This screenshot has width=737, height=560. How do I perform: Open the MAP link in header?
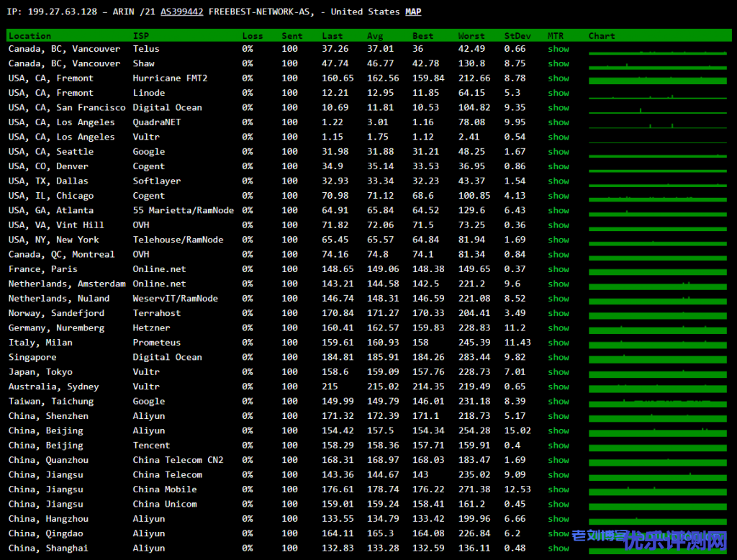pyautogui.click(x=413, y=12)
